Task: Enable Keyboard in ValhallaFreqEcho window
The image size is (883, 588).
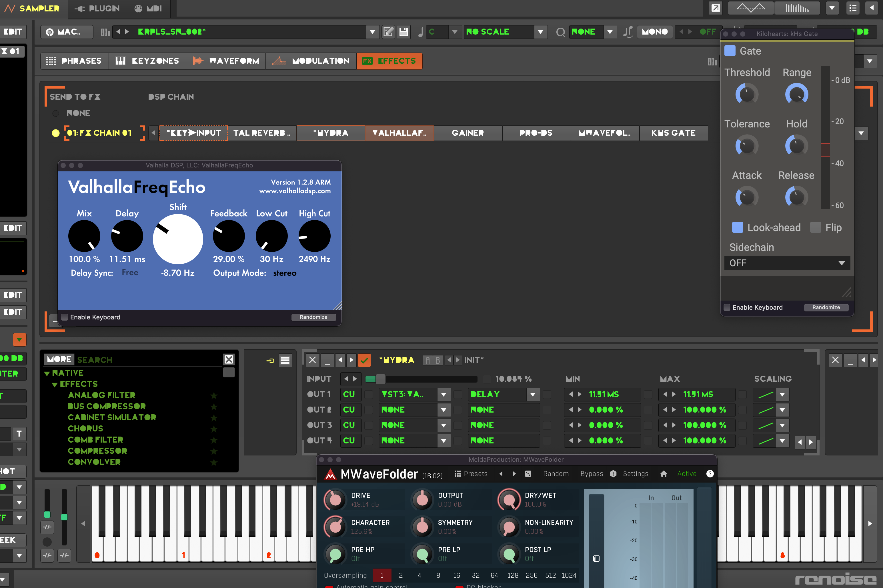Action: coord(65,317)
